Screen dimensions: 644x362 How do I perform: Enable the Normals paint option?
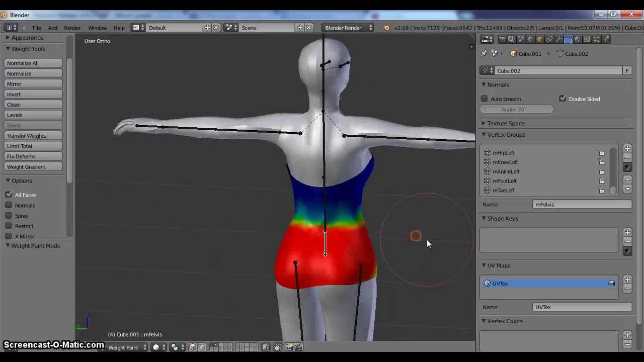click(x=9, y=205)
